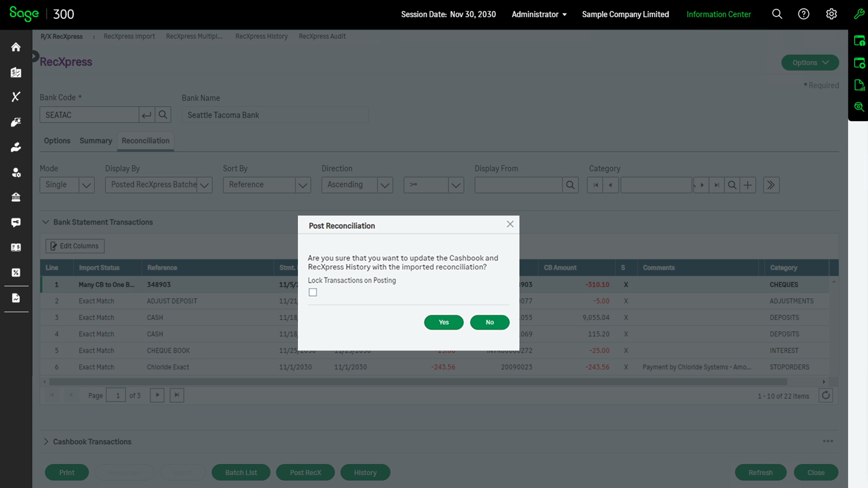Click the add Category plus icon
868x488 pixels.
point(748,185)
